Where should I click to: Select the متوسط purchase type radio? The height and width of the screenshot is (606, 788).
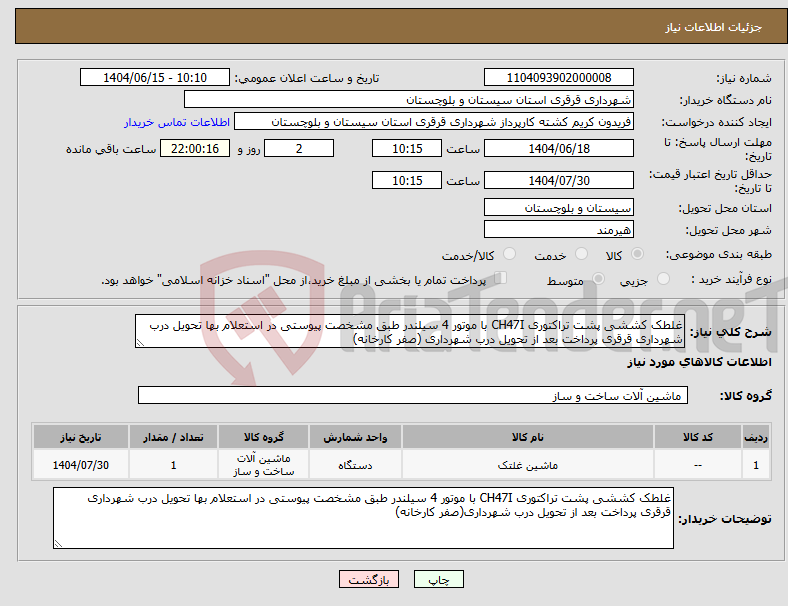pyautogui.click(x=599, y=279)
